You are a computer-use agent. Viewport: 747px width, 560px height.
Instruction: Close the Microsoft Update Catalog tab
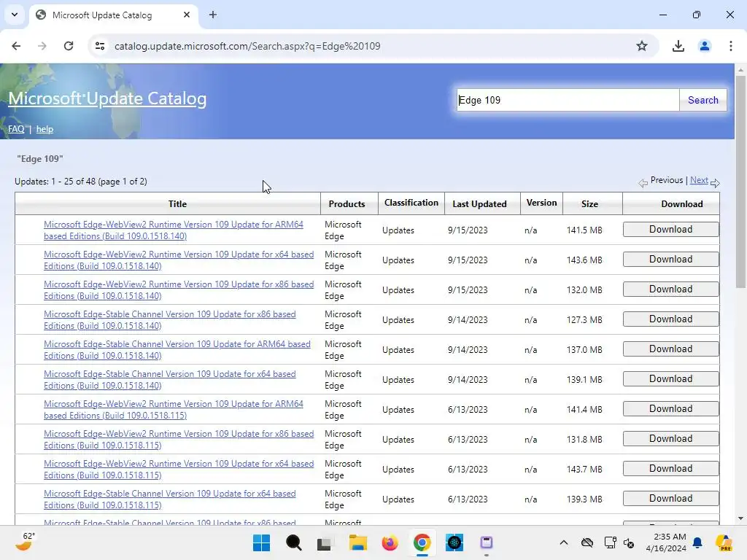pos(187,15)
